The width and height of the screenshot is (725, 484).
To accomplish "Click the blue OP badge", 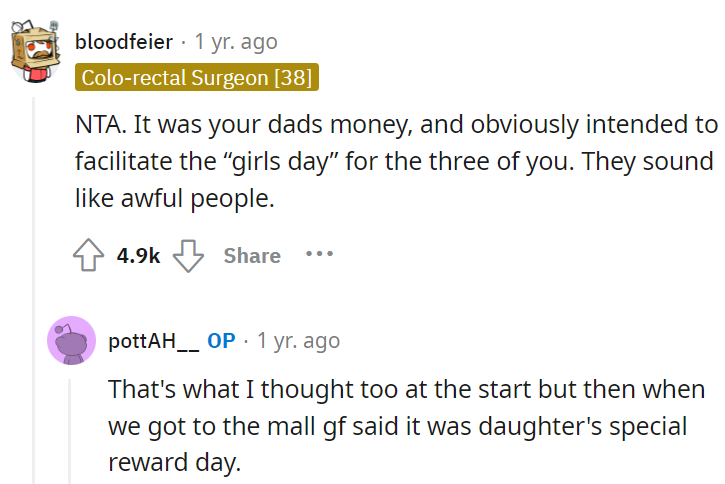I will [221, 341].
